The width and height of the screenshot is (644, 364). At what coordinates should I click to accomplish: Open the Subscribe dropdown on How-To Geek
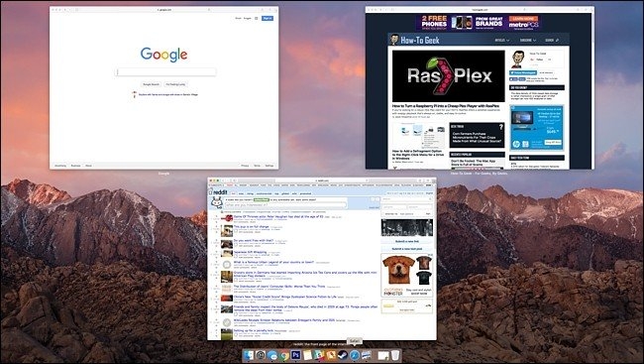[x=528, y=41]
